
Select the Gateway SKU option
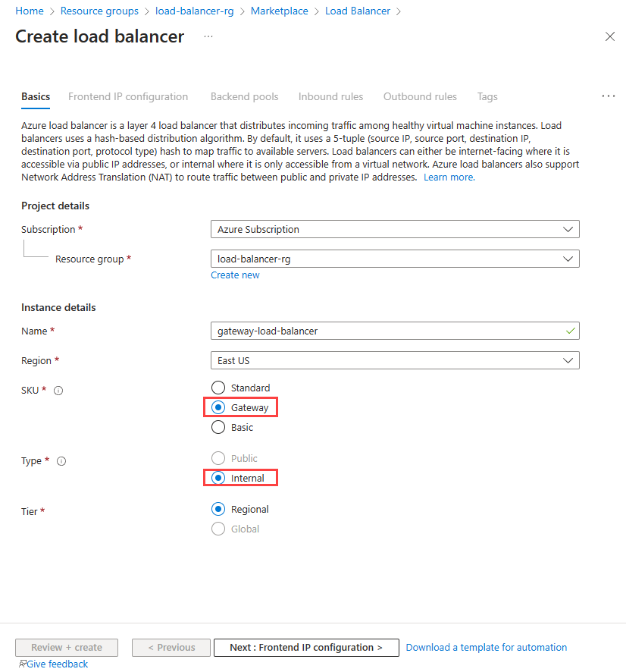pos(218,407)
